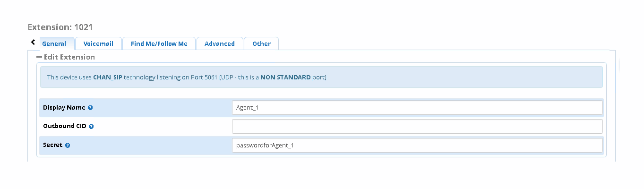Click the bold CHAN_SIP text in banner
The width and height of the screenshot is (644, 189).
point(108,77)
